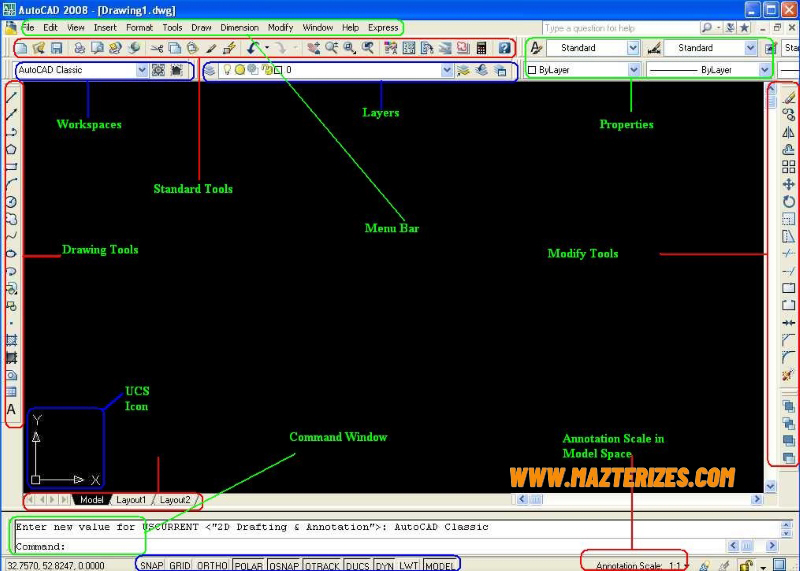
Task: Toggle SNAP mode in status bar
Action: tap(152, 565)
